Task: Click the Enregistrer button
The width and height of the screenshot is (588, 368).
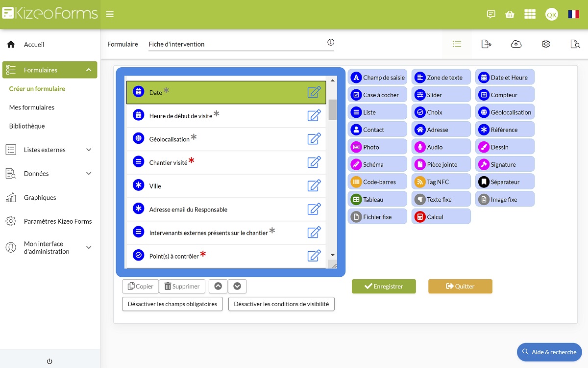Action: (384, 287)
